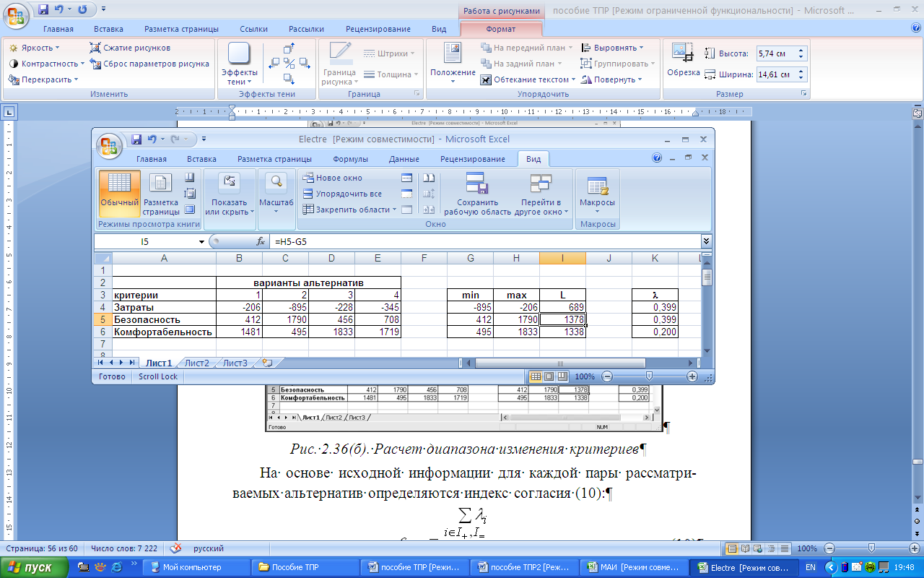Screen dimensions: 924x578
Task: Click Reset Picture (Сброс параметров рисунка)
Action: pyautogui.click(x=149, y=64)
